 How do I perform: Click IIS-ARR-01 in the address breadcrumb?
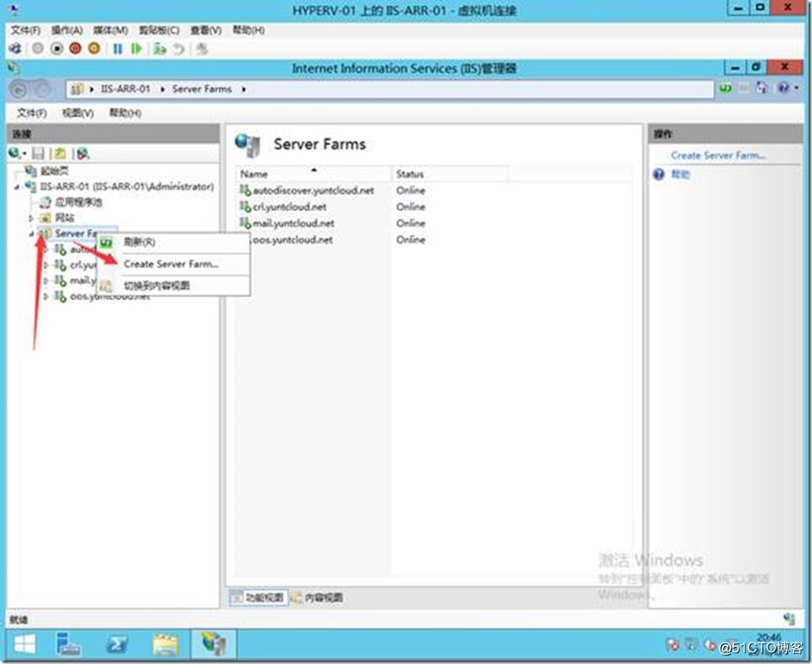[125, 89]
